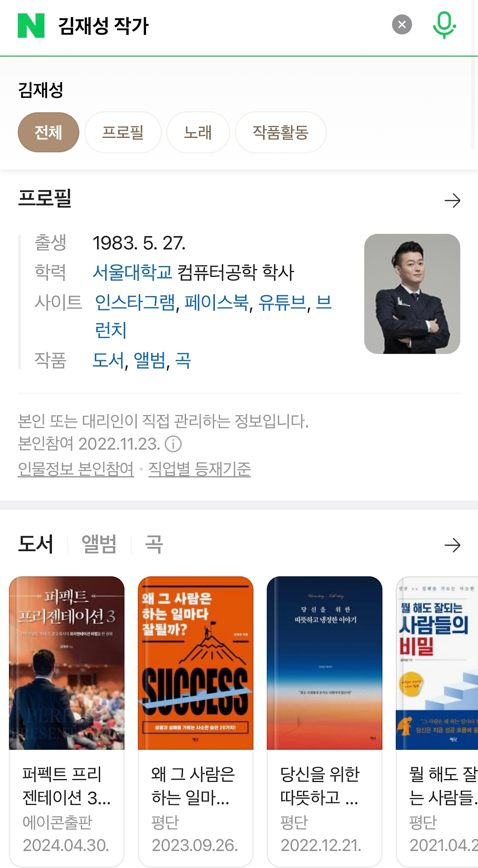Image resolution: width=478 pixels, height=868 pixels.
Task: Open the 인스타그램 site link
Action: (135, 302)
